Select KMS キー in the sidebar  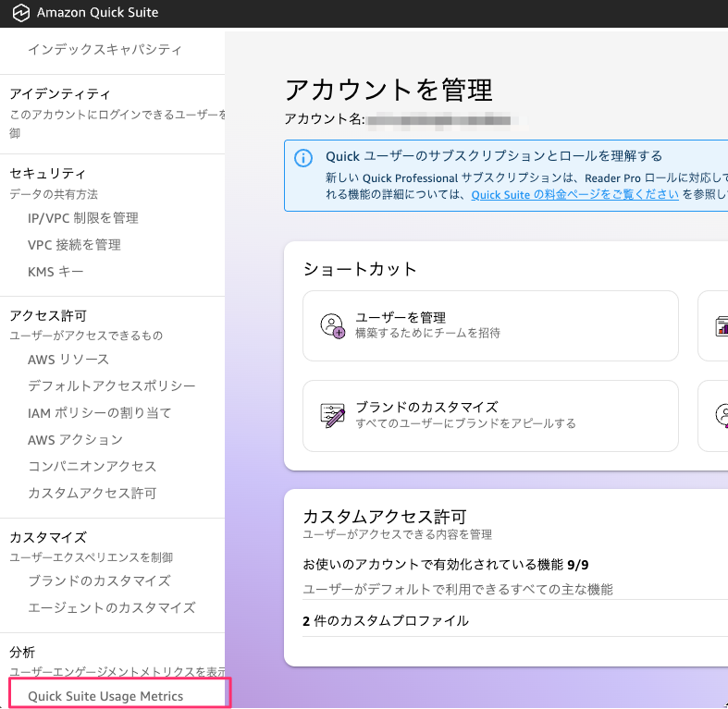pyautogui.click(x=56, y=272)
